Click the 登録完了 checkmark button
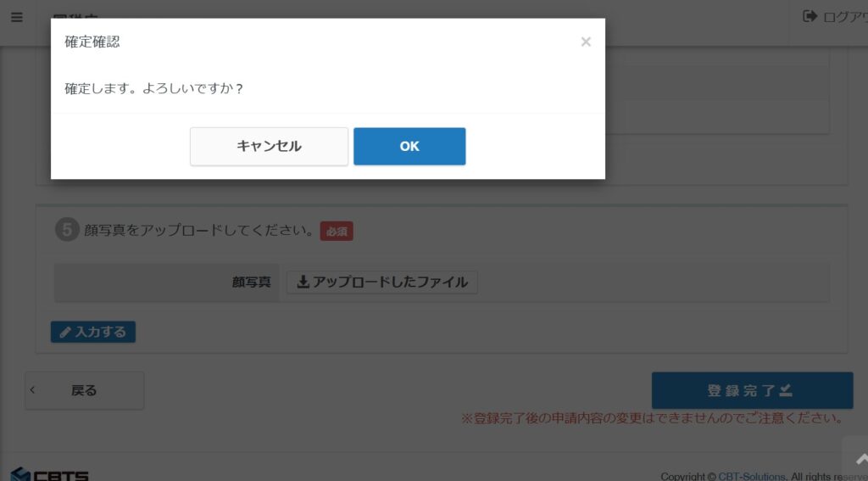Viewport: 868px width, 481px height. pos(752,390)
